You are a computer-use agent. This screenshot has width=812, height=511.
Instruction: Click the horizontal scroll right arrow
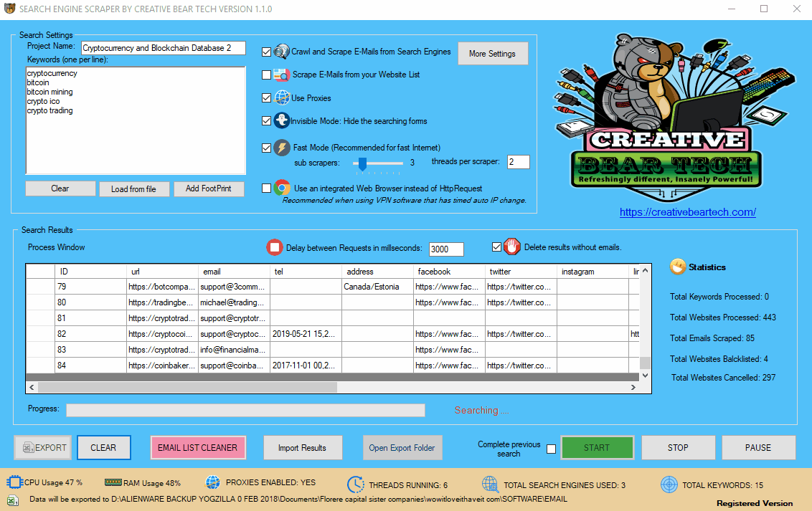click(633, 387)
